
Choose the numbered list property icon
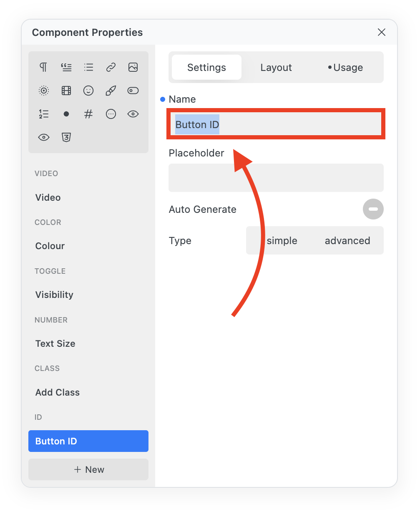(43, 114)
